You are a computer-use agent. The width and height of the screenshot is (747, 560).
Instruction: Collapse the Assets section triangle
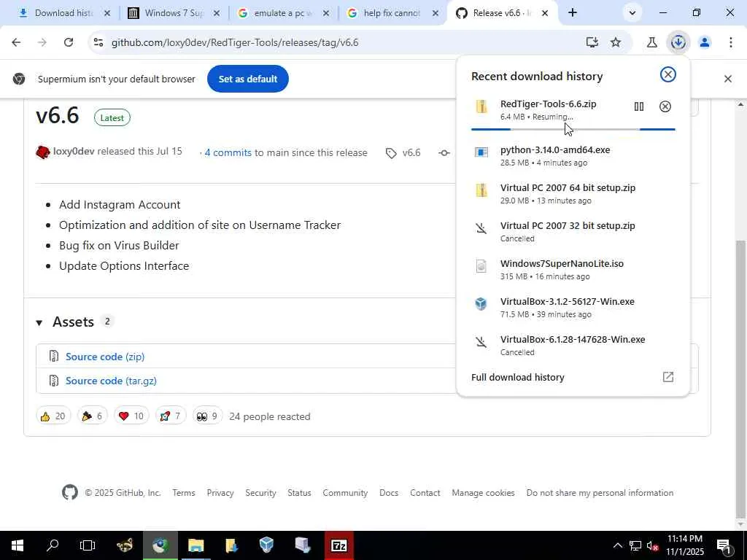click(x=39, y=323)
